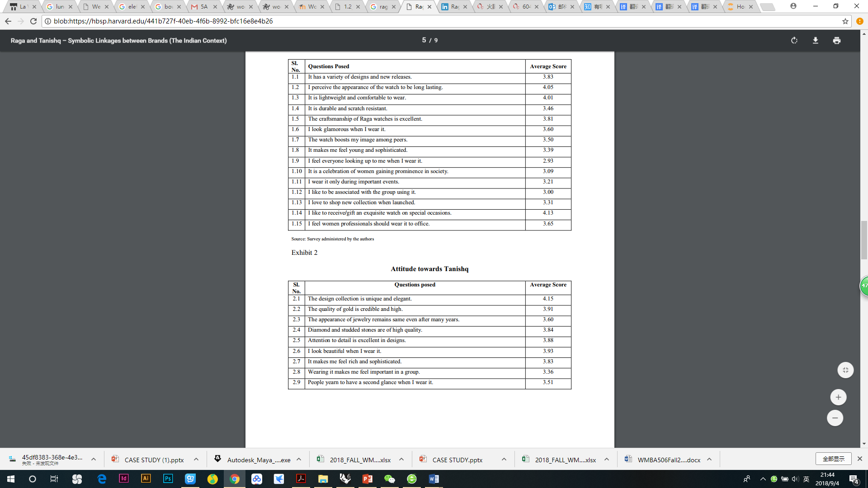Image resolution: width=868 pixels, height=488 pixels.
Task: Open Cortana search circle
Action: click(32, 479)
